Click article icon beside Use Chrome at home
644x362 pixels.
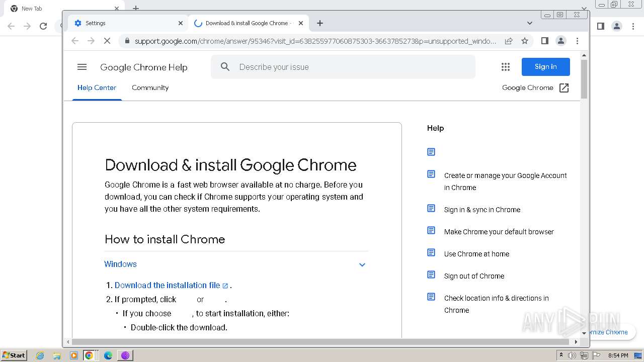[x=431, y=252]
